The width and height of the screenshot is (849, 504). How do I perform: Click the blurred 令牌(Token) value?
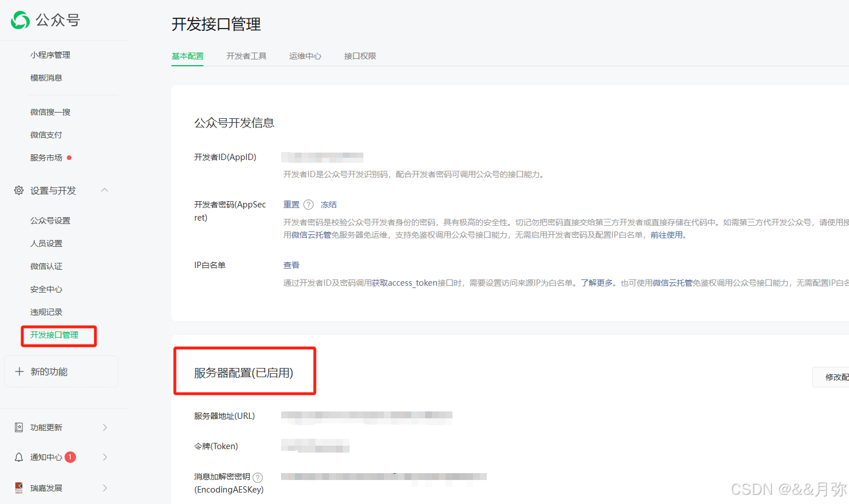(315, 446)
